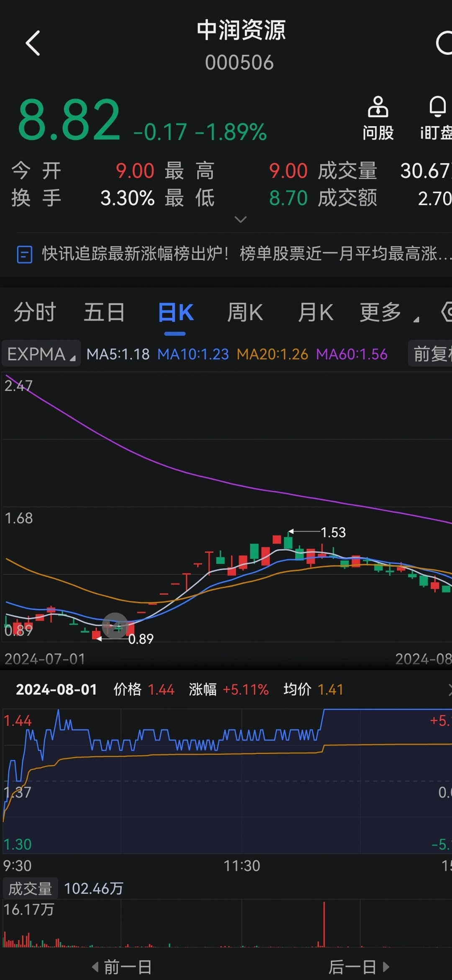Screen dimensions: 452x980
Task: Tap the 102.46万 volume value
Action: (x=94, y=888)
